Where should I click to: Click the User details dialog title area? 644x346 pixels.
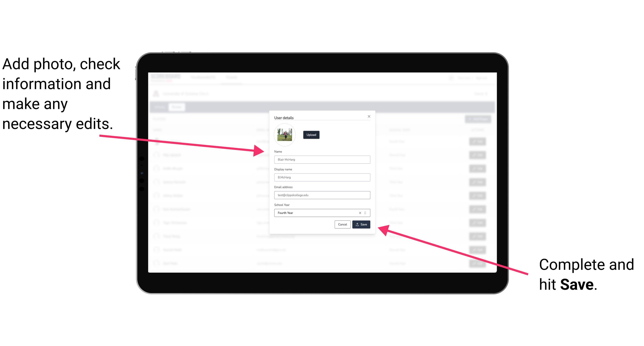[x=284, y=117]
